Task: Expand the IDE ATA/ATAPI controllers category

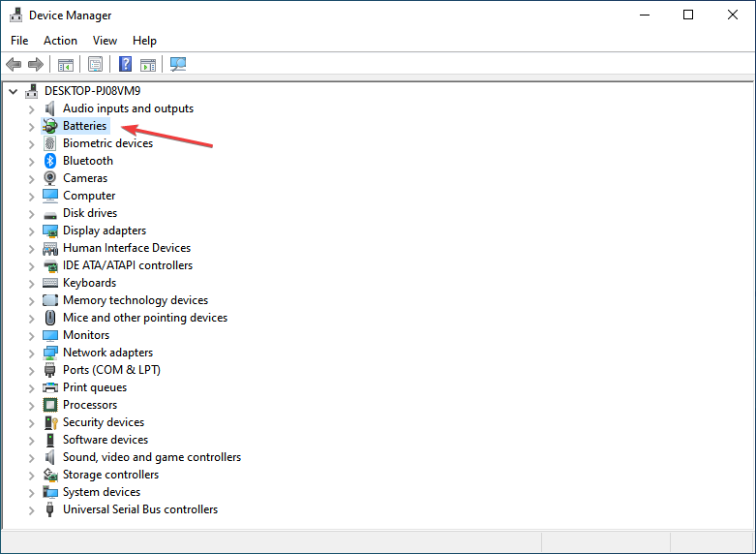Action: pyautogui.click(x=31, y=266)
